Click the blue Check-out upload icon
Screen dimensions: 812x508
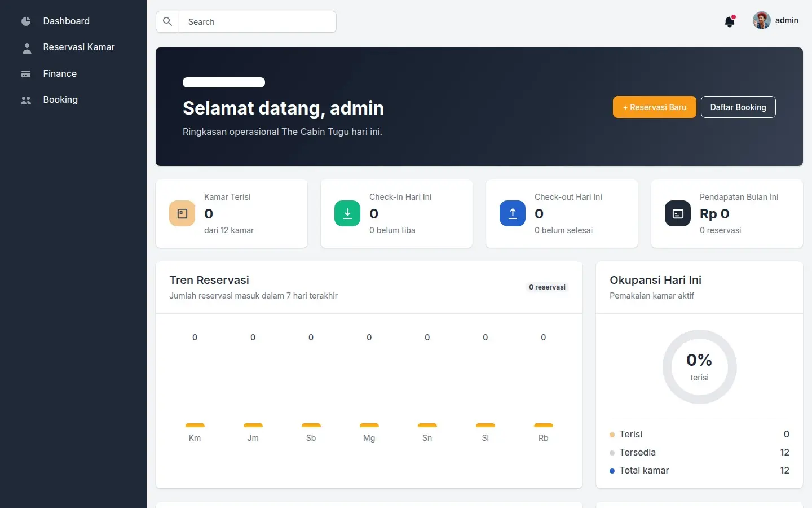(513, 213)
